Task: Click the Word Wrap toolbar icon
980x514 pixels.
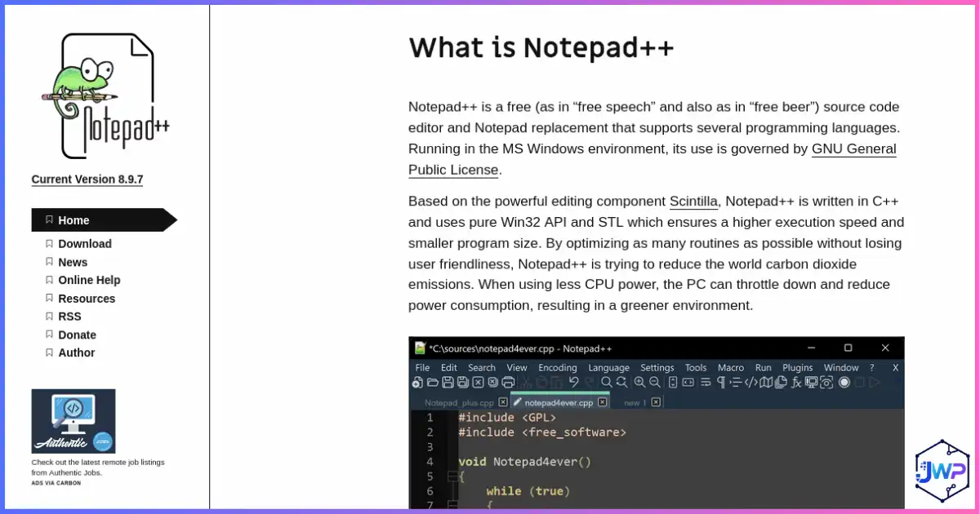Action: 706,382
